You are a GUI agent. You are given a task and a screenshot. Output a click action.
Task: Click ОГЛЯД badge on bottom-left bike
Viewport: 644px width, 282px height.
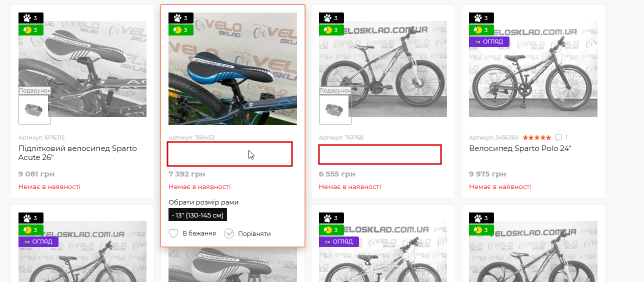click(38, 241)
